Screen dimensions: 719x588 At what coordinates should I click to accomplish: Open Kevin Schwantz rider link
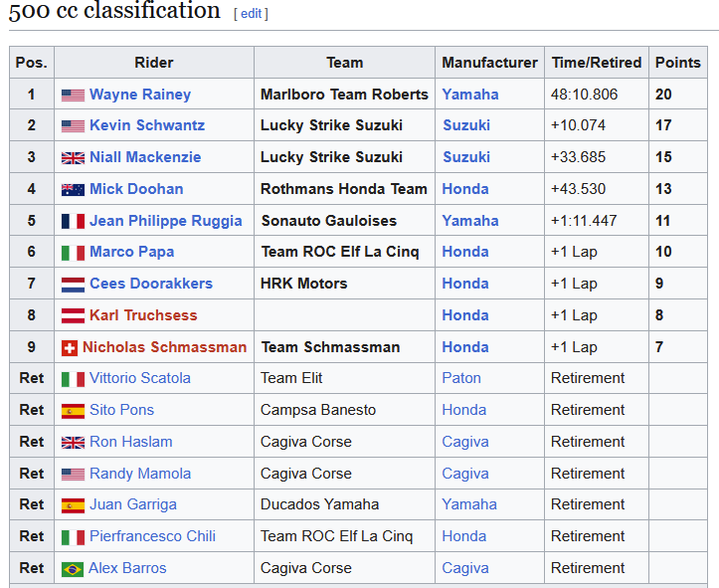(147, 125)
